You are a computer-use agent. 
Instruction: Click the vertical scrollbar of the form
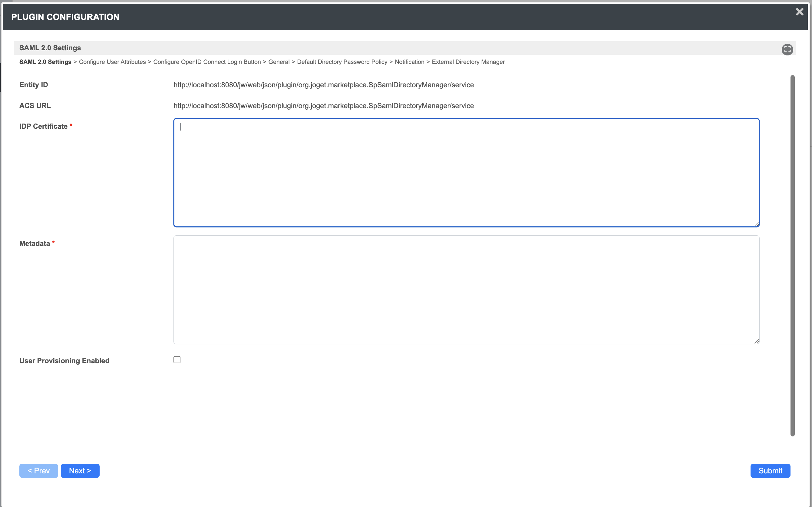click(792, 255)
